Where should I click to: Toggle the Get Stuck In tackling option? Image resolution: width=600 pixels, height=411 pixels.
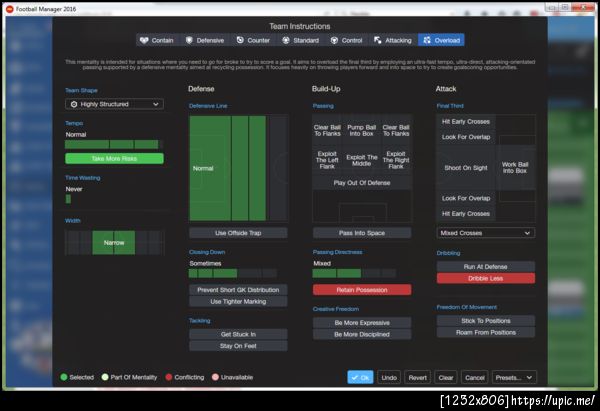pyautogui.click(x=238, y=334)
